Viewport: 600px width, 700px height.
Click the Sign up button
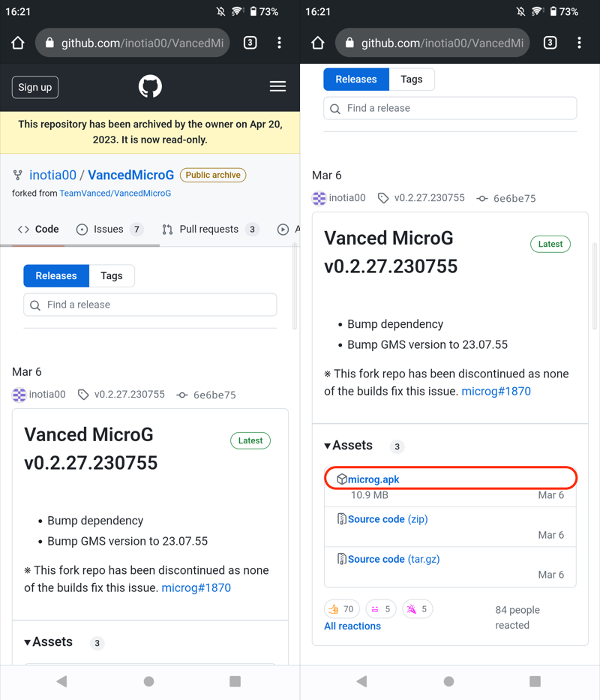tap(35, 87)
